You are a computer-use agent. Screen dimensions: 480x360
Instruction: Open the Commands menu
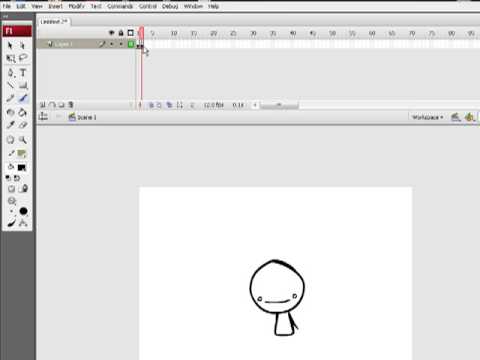(x=120, y=6)
